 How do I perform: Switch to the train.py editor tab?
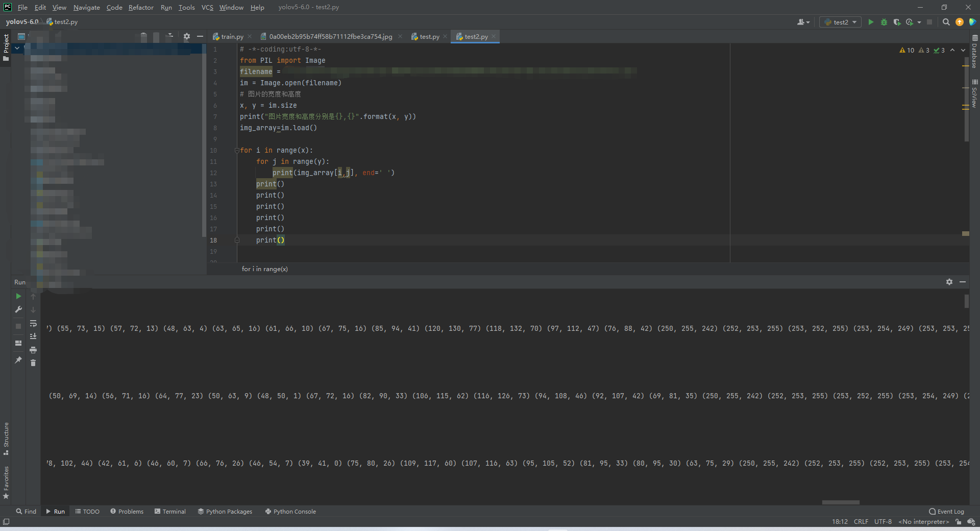click(232, 36)
